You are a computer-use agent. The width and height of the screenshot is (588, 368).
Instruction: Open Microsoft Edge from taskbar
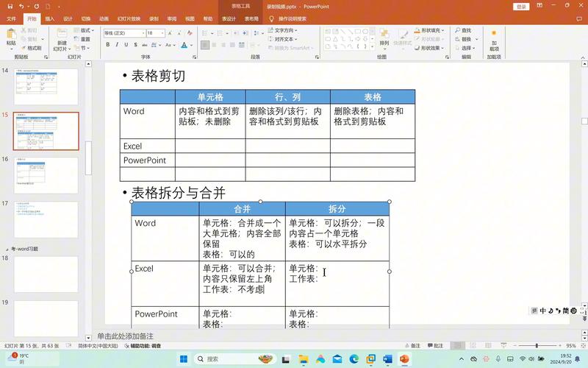pos(354,359)
